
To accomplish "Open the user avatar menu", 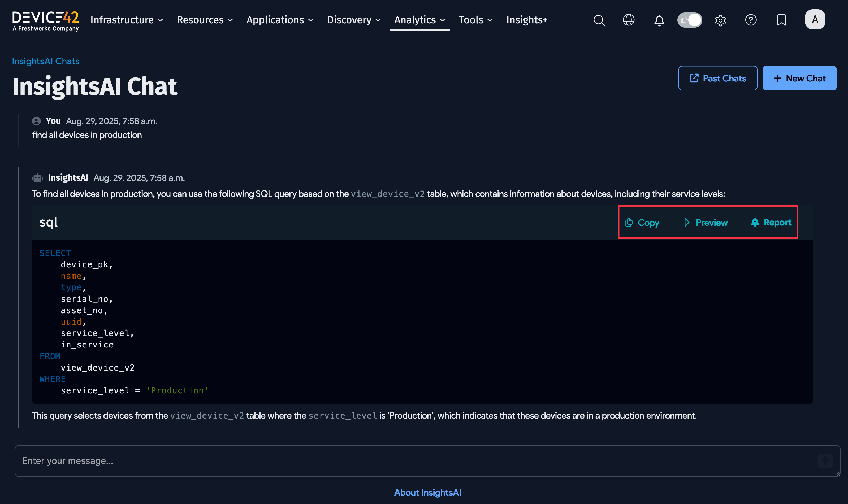I will tap(815, 19).
